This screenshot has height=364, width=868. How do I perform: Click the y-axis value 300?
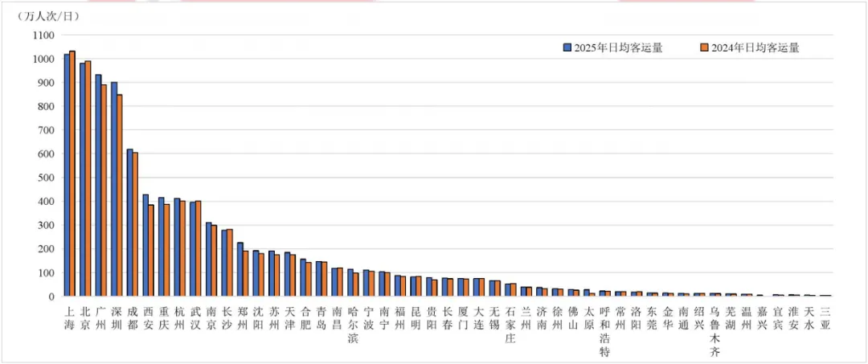tap(46, 225)
